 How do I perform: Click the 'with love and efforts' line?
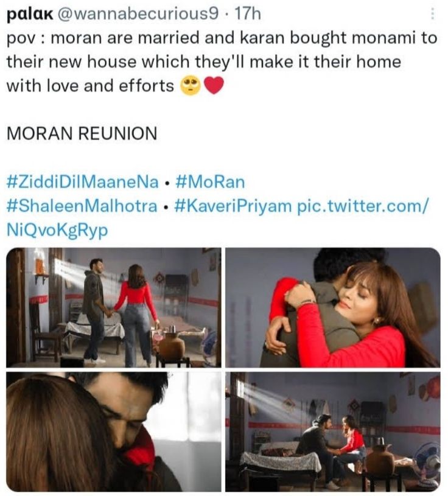[x=90, y=86]
